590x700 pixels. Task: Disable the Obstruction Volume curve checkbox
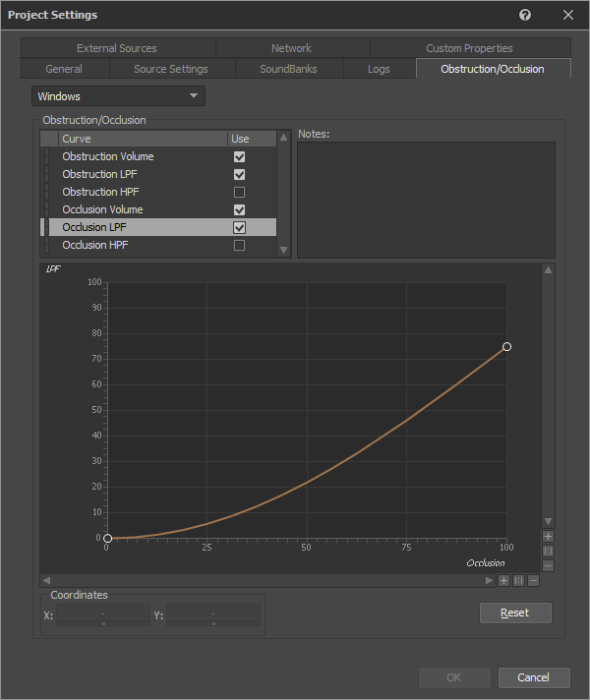pyautogui.click(x=239, y=157)
